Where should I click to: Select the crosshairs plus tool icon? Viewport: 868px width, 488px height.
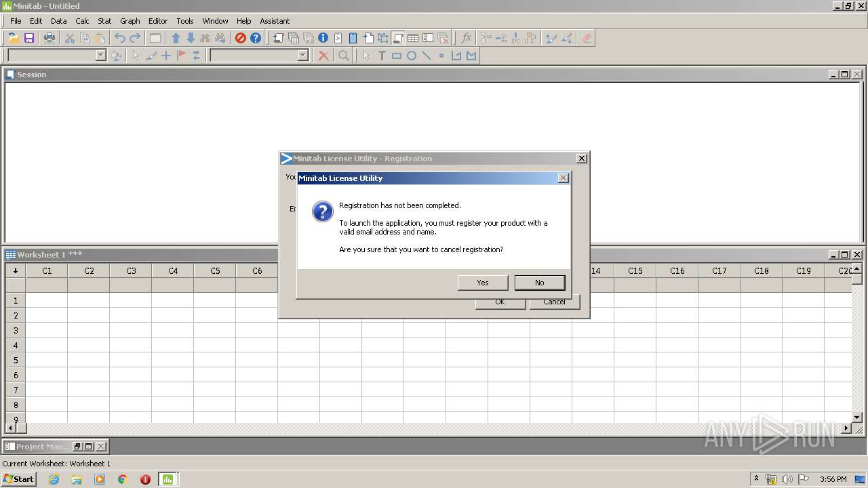[165, 56]
